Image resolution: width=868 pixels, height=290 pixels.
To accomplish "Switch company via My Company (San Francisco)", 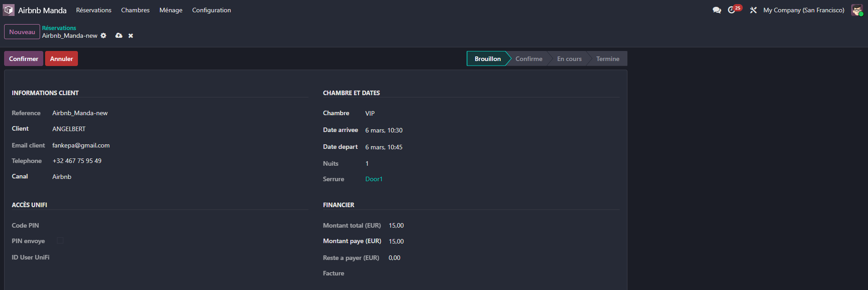I will 804,10.
